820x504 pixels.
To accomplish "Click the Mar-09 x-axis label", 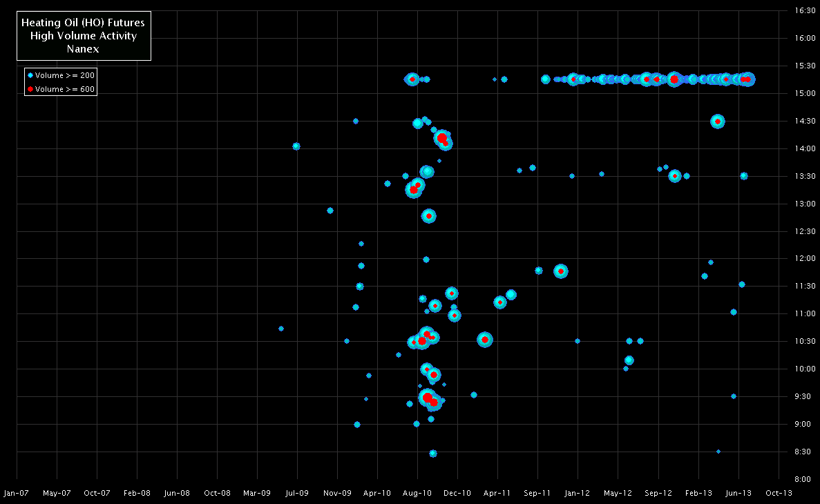I will [x=257, y=493].
